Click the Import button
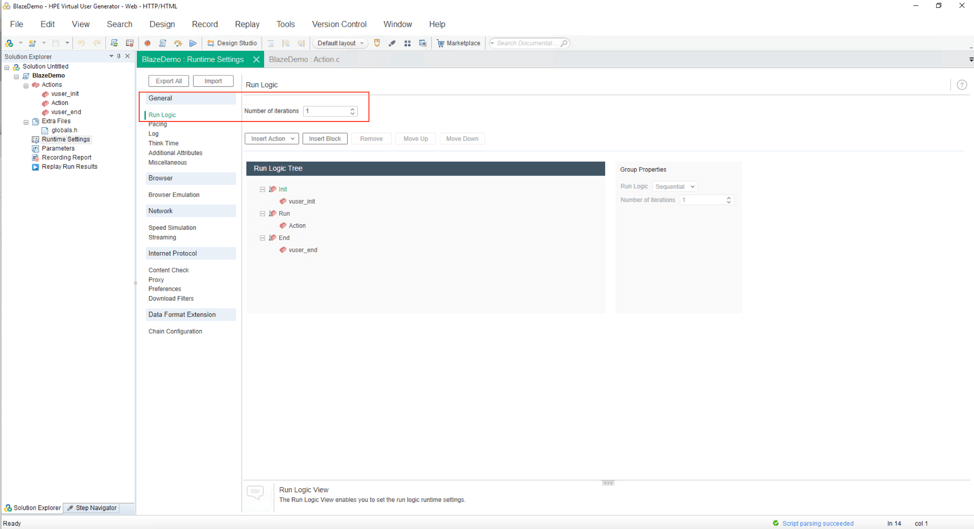This screenshot has width=974, height=529. pos(213,81)
